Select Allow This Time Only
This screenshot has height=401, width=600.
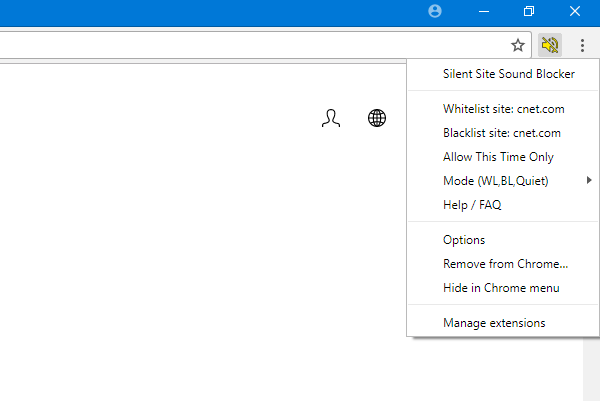point(498,157)
